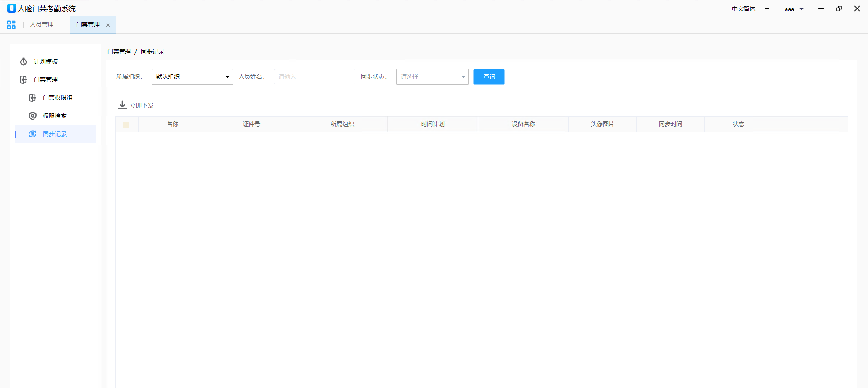The image size is (868, 388).
Task: Click the 立即下发 download icon
Action: click(122, 105)
